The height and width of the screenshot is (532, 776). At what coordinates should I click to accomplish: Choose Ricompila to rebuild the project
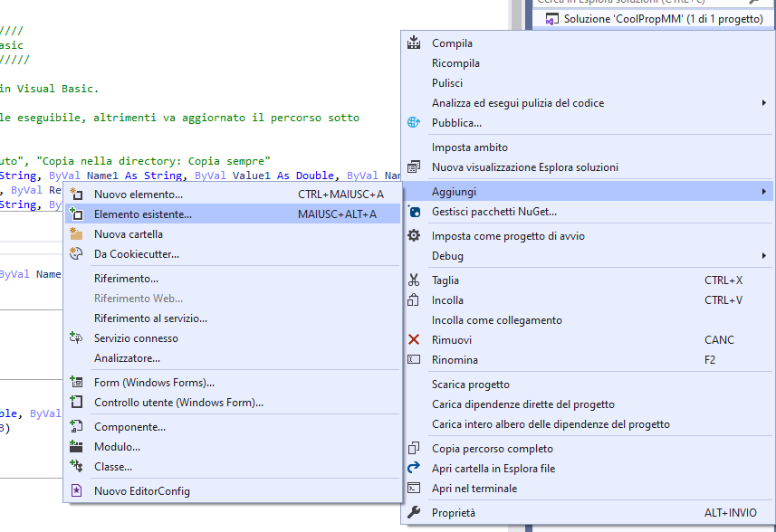click(x=588, y=63)
